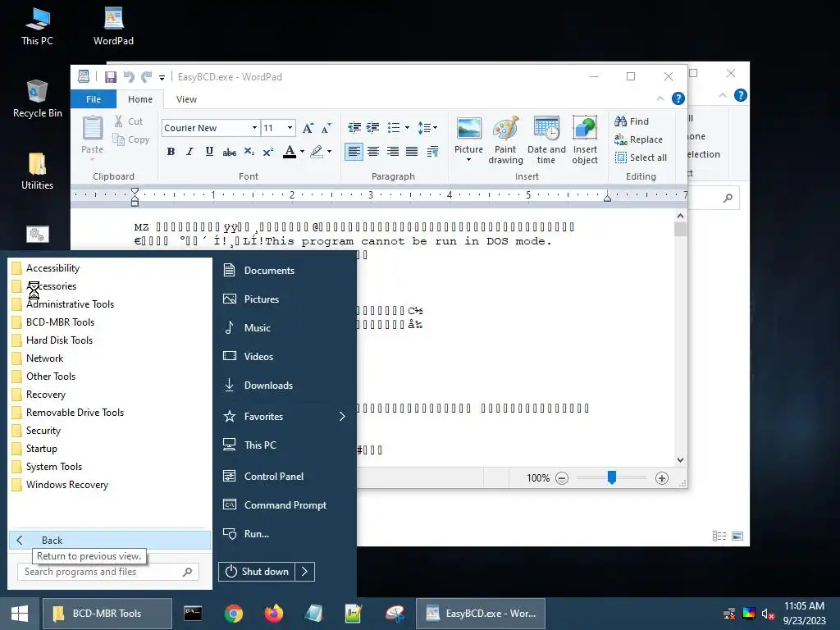840x630 pixels.
Task: Click the Shut down button
Action: 256,572
